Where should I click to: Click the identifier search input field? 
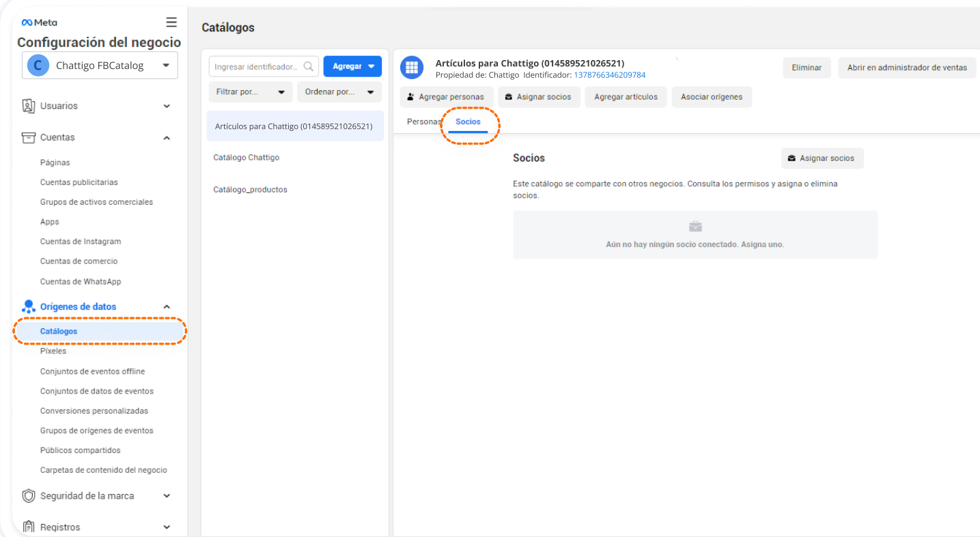pos(256,67)
